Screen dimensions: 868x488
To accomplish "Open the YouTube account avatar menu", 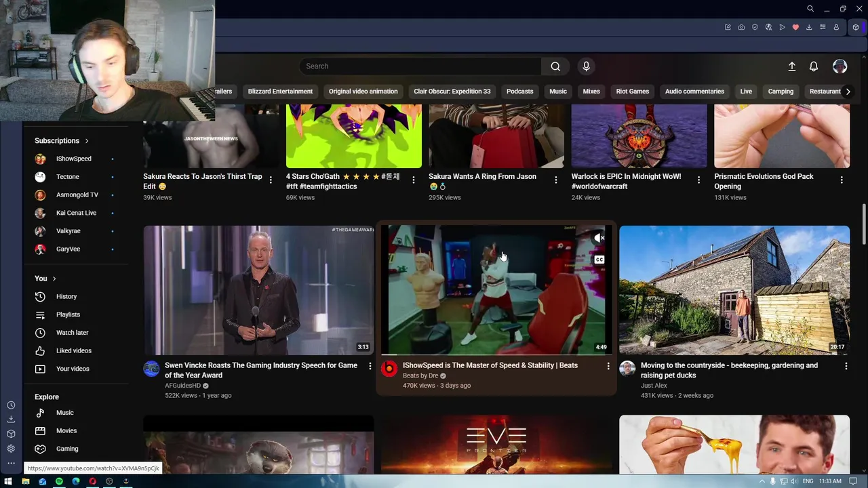I will click(x=840, y=66).
